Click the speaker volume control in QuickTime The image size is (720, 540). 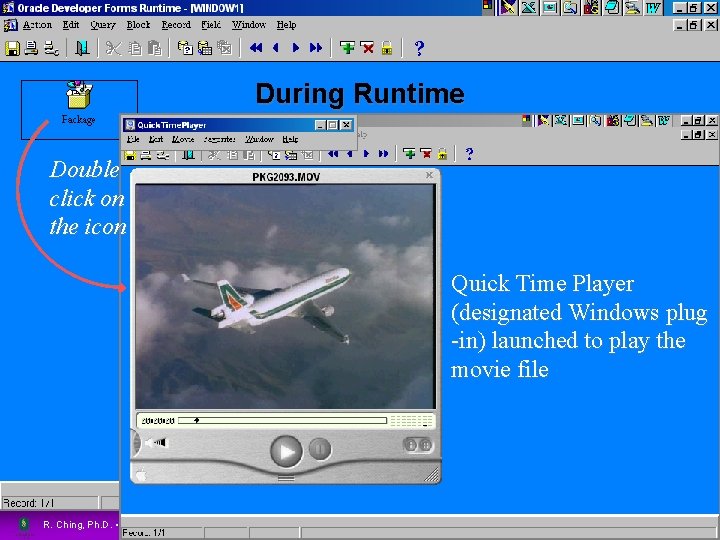click(x=157, y=443)
